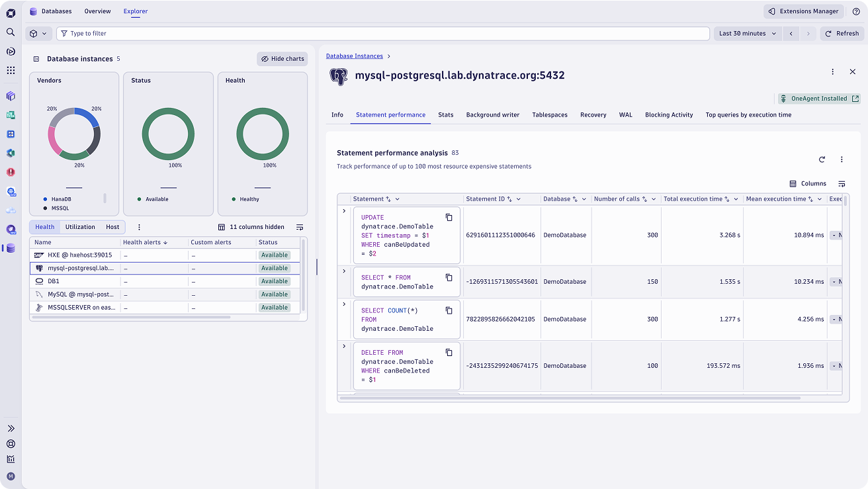Open the help question mark icon
This screenshot has height=489, width=868.
[856, 11]
